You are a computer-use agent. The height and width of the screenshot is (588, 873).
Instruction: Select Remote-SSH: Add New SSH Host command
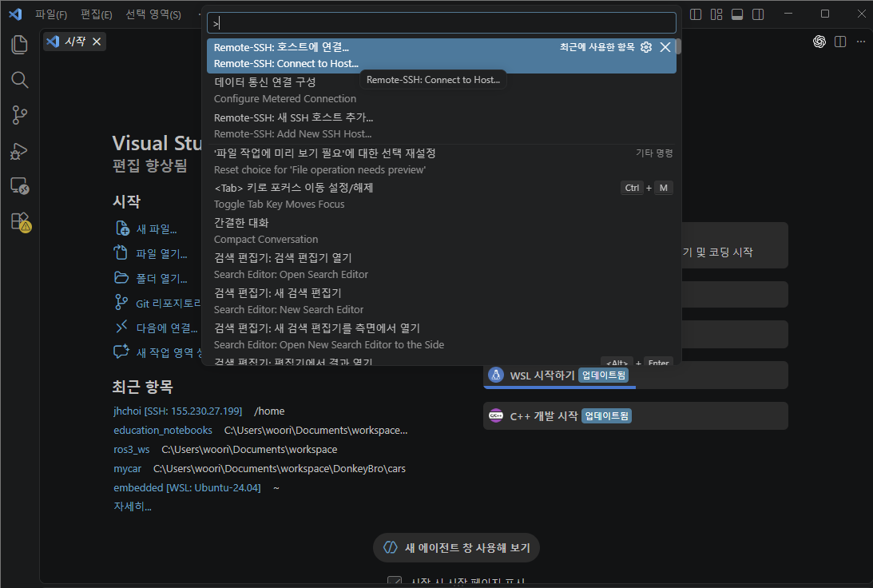click(x=442, y=126)
